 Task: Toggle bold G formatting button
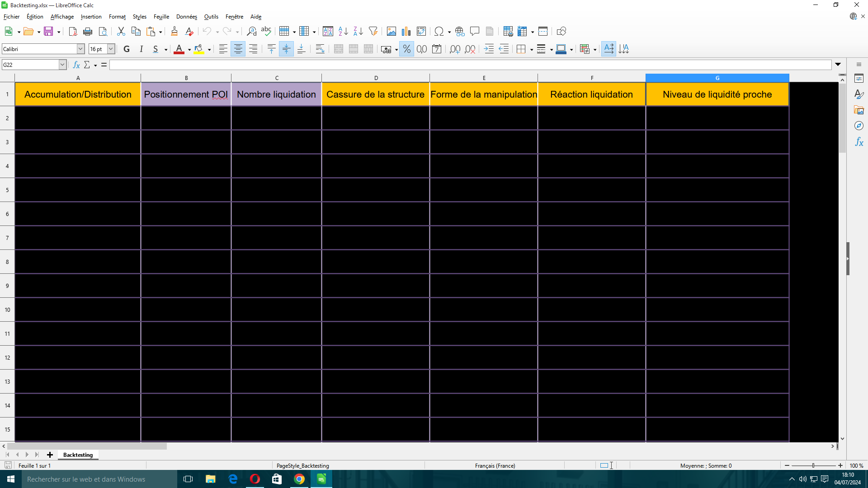127,49
